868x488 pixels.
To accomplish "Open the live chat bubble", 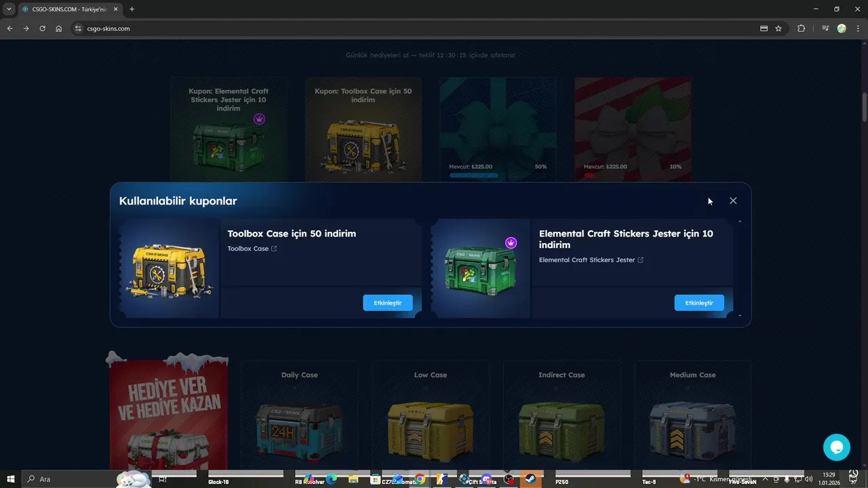I will click(x=837, y=447).
